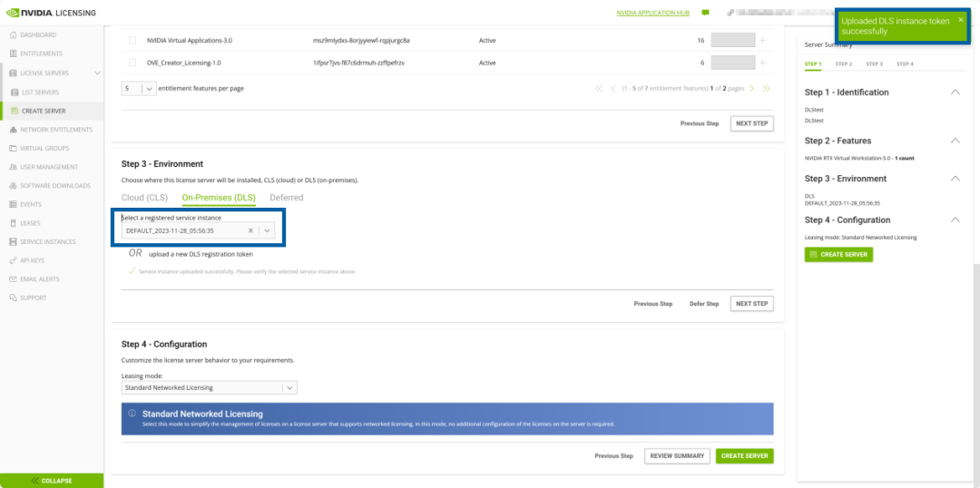Click msz9mlydxs entitlement key text

[x=361, y=40]
